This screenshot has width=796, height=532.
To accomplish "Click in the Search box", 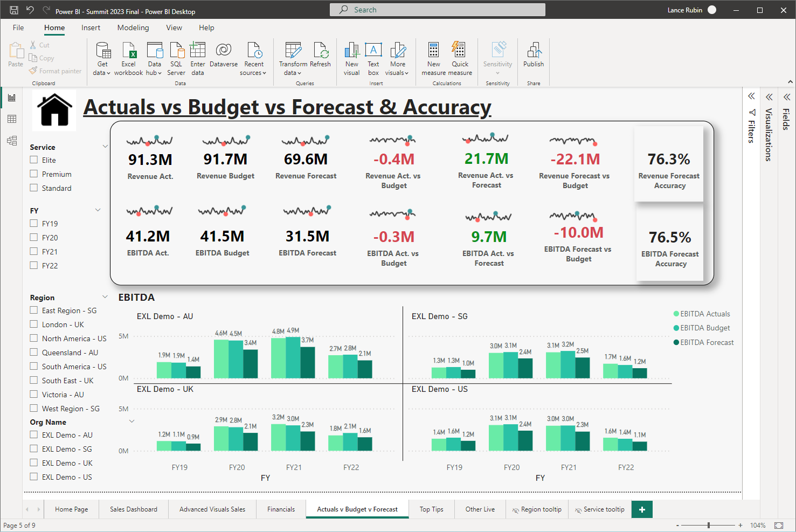I will (x=437, y=10).
